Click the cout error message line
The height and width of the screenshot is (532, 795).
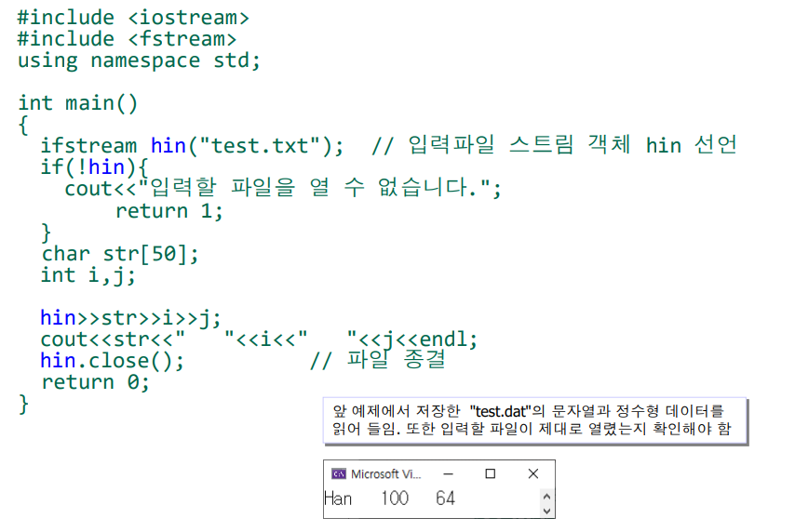pyautogui.click(x=283, y=189)
